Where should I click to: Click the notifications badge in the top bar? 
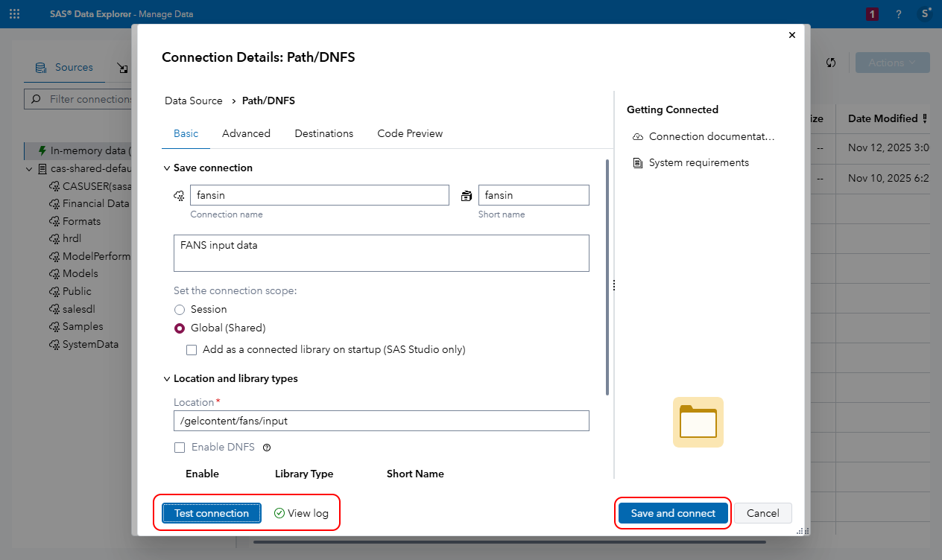[871, 13]
